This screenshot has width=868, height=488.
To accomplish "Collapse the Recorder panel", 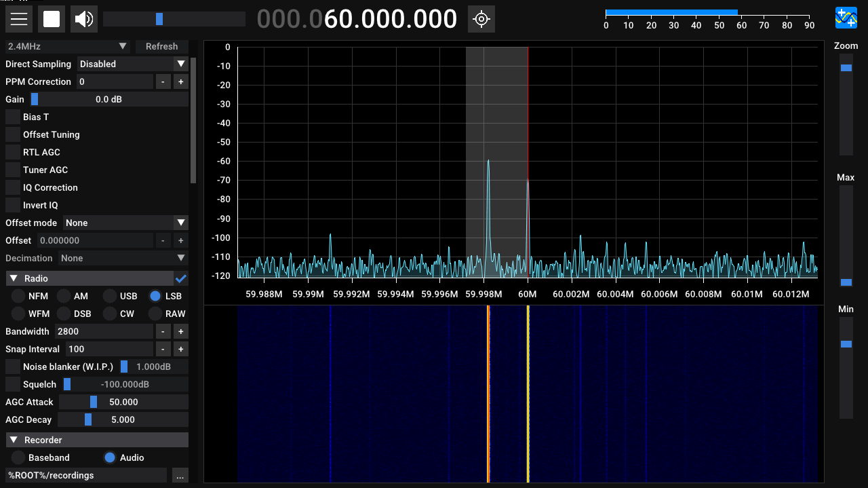I will pos(13,439).
